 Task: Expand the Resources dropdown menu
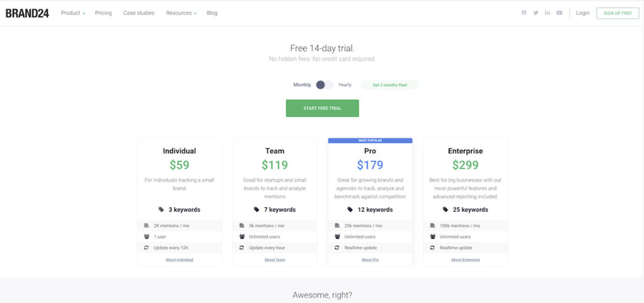(181, 13)
